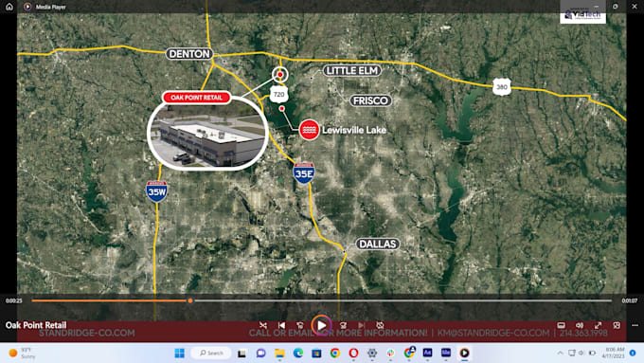Seek using the playback progress slider handle
This screenshot has width=644, height=363.
190,300
